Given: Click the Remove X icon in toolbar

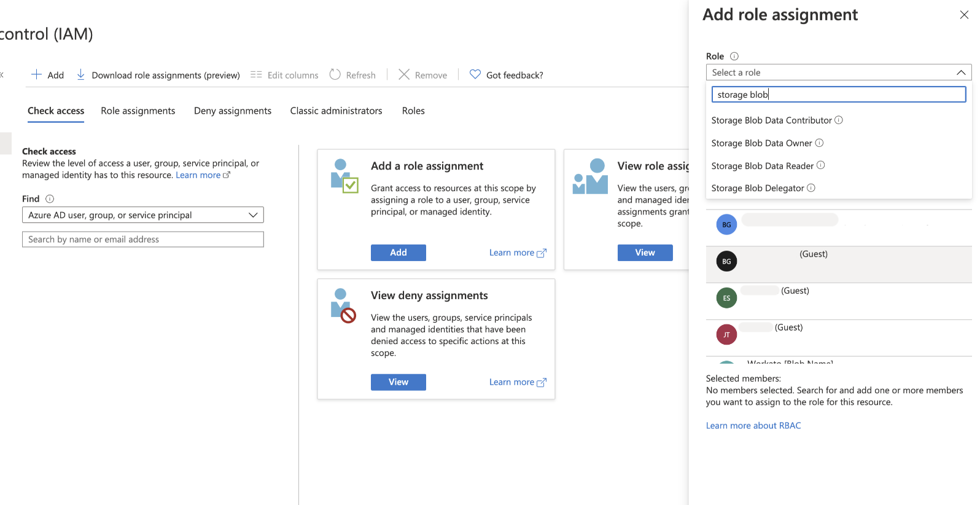Looking at the screenshot, I should [x=404, y=74].
